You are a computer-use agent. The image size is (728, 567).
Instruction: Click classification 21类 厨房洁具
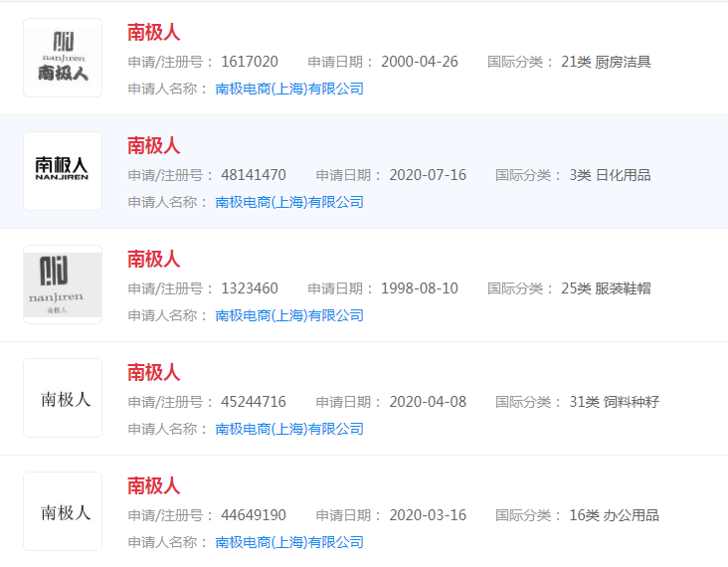pos(606,62)
